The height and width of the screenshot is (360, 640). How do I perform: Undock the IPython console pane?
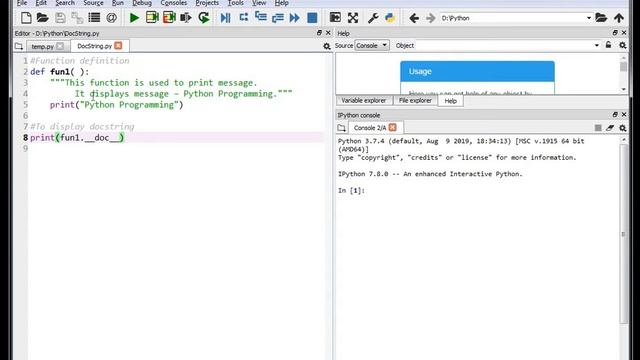(x=615, y=115)
